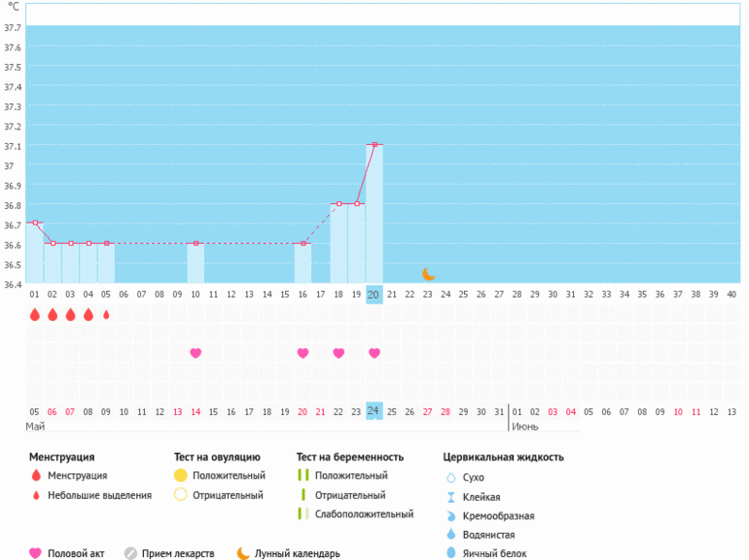Click the orange moon icon on chart
Screen dimensions: 749x560
428,274
